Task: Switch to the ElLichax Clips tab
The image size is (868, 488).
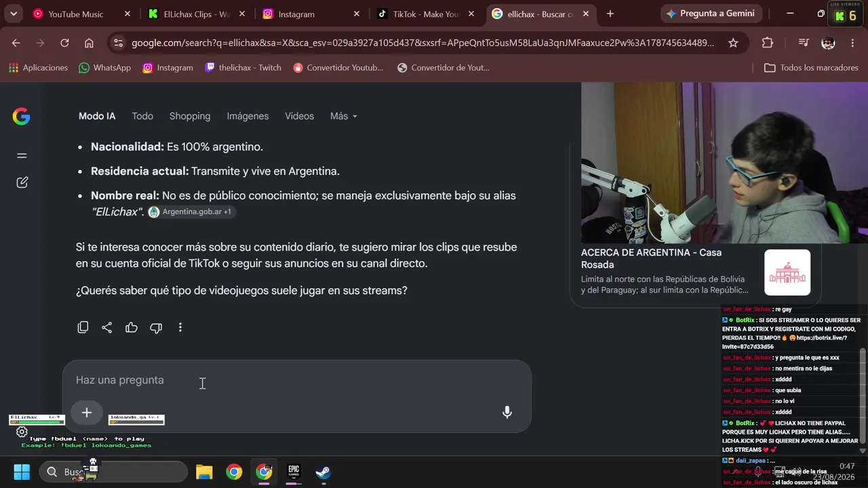Action: (x=197, y=14)
